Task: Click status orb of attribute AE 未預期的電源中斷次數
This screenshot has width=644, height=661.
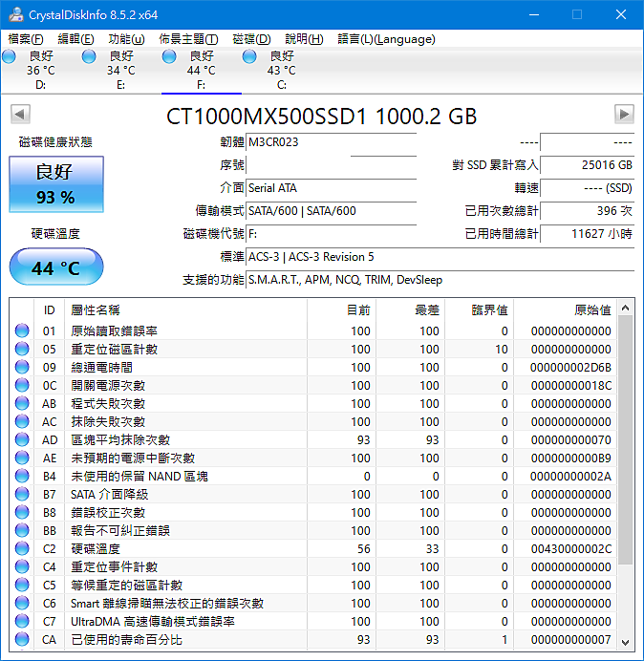Action: [x=22, y=458]
